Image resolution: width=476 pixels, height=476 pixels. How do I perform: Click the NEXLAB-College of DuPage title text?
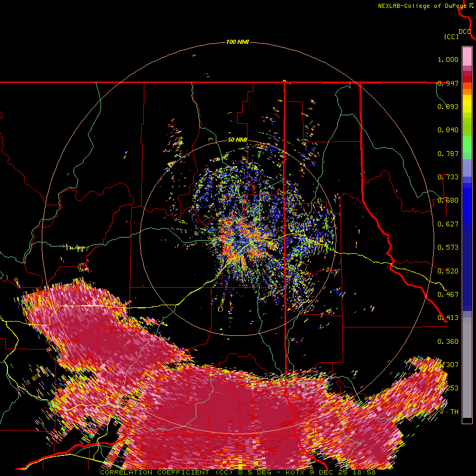click(423, 6)
